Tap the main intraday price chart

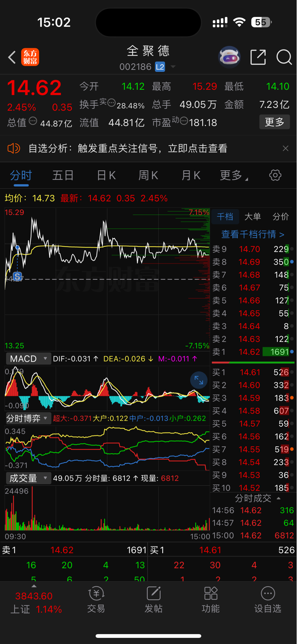pos(107,279)
